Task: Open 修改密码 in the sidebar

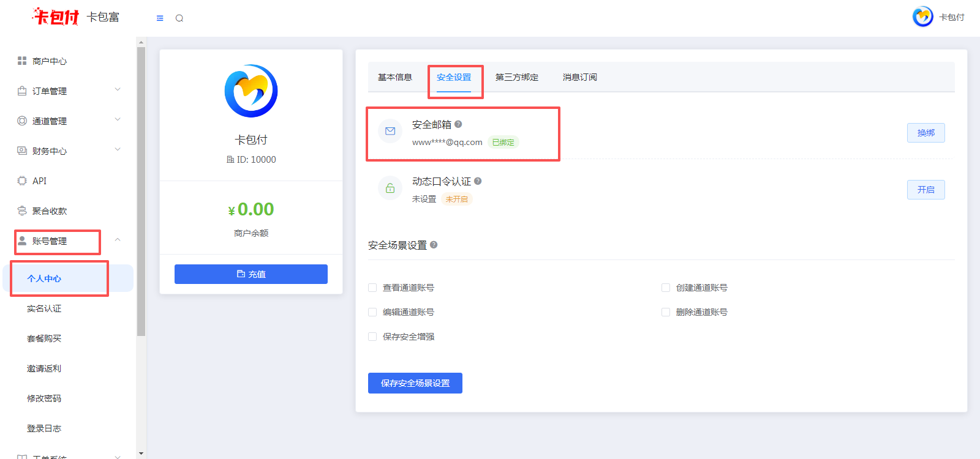Action: [44, 398]
